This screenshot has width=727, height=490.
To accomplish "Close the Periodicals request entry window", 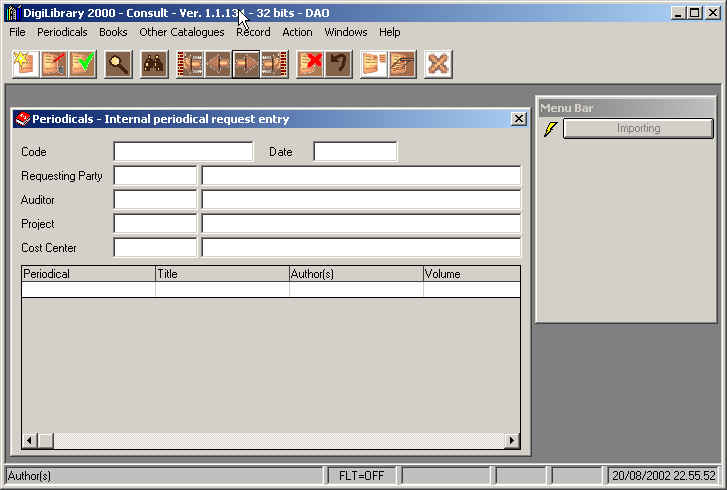I will tap(518, 119).
